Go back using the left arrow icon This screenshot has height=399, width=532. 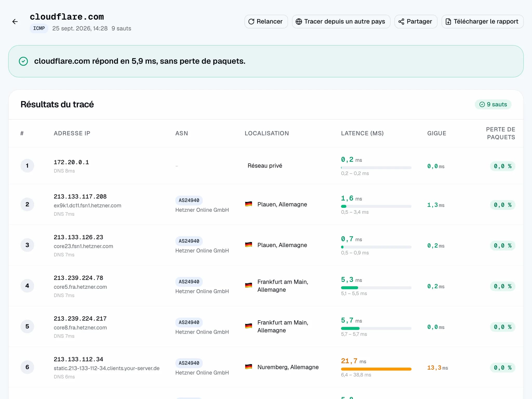point(15,22)
